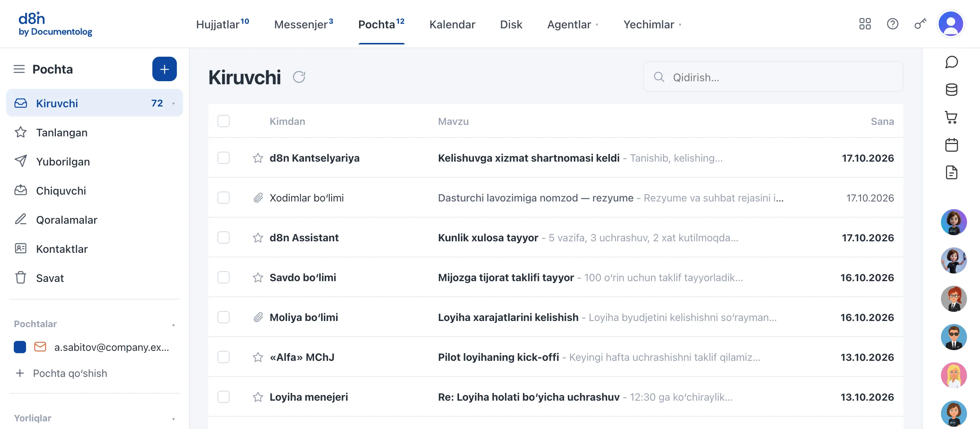
Task: Click the key icon in the header
Action: [920, 24]
